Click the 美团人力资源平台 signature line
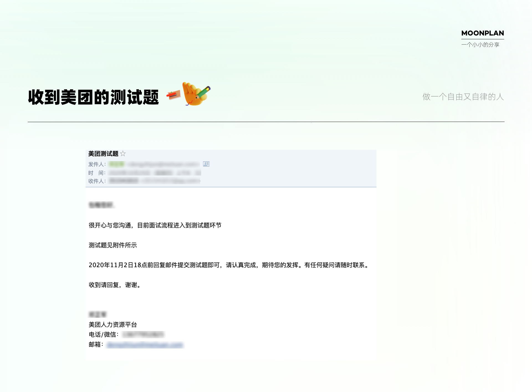Viewport: 532px width, 392px height. [112, 325]
